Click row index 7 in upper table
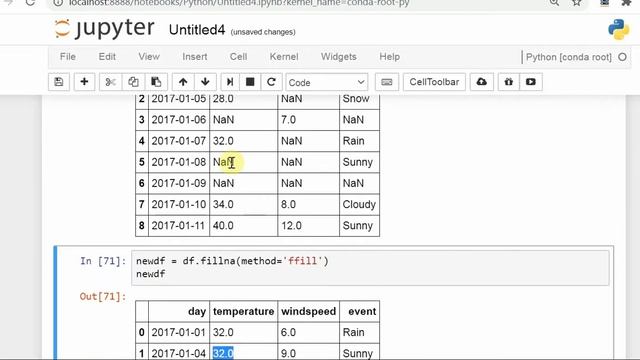Screen dimensions: 640x360 (142, 204)
